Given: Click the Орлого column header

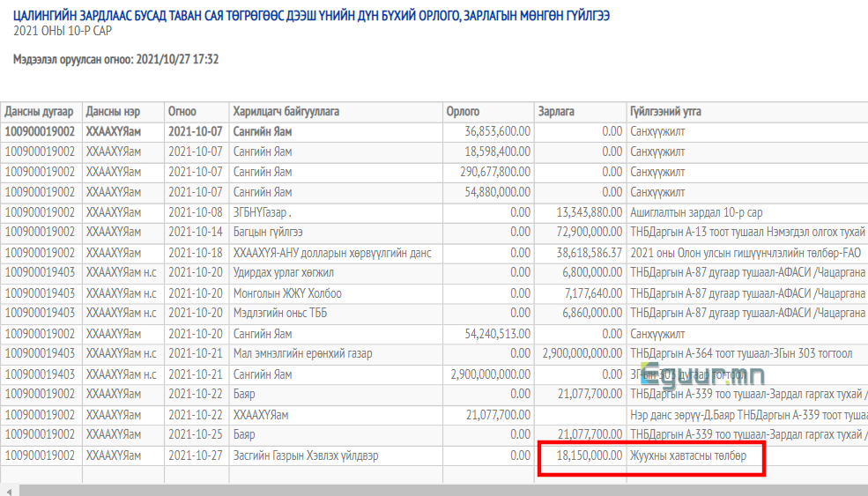Looking at the screenshot, I should [464, 112].
